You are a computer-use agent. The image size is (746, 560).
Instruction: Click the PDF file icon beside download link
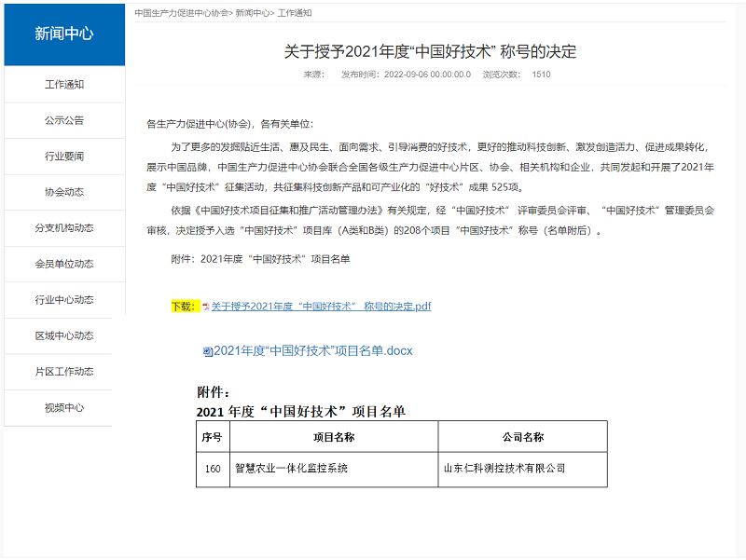click(x=206, y=307)
